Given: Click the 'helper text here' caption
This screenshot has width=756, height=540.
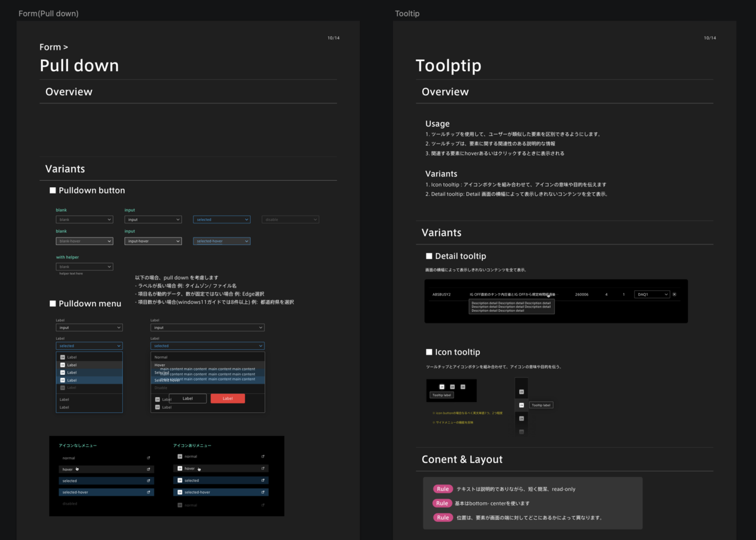Looking at the screenshot, I should pos(71,273).
